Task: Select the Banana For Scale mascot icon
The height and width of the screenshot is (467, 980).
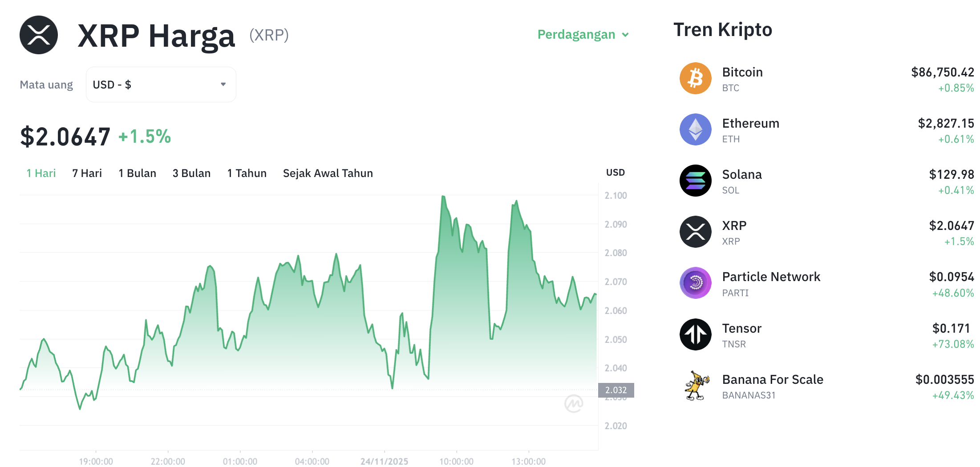Action: pos(696,386)
